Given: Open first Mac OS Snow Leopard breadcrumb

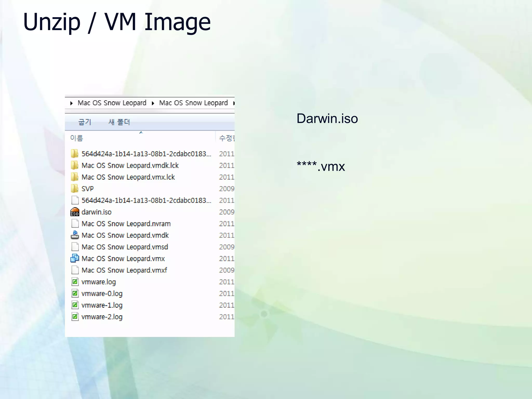Looking at the screenshot, I should coord(112,103).
